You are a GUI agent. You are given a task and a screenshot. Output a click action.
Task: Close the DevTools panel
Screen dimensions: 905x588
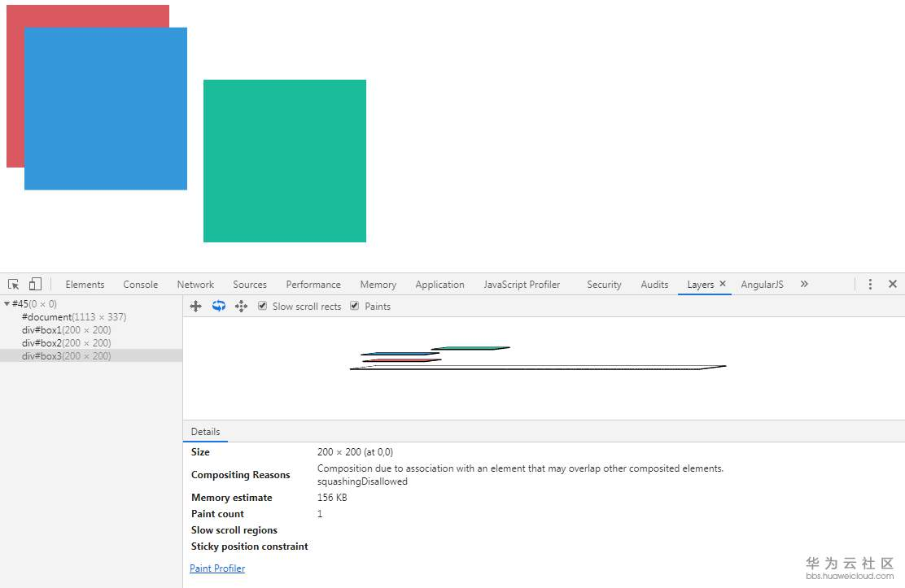pos(893,284)
